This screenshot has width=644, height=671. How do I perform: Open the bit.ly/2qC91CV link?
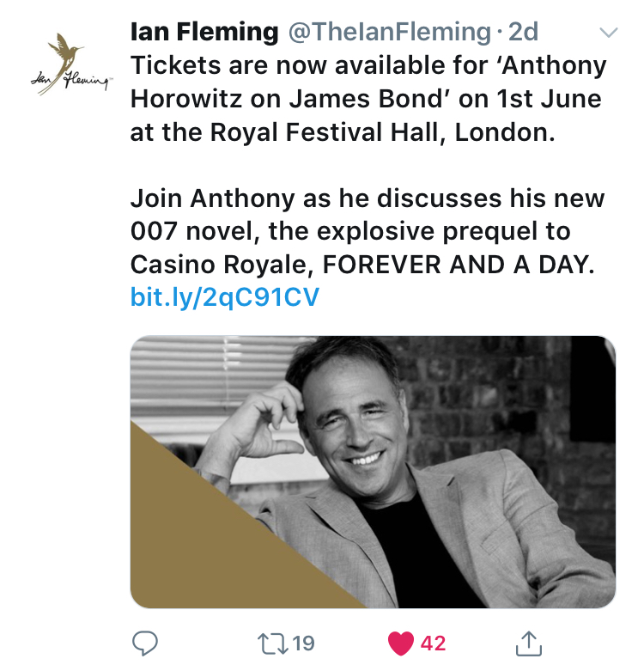coord(225,297)
